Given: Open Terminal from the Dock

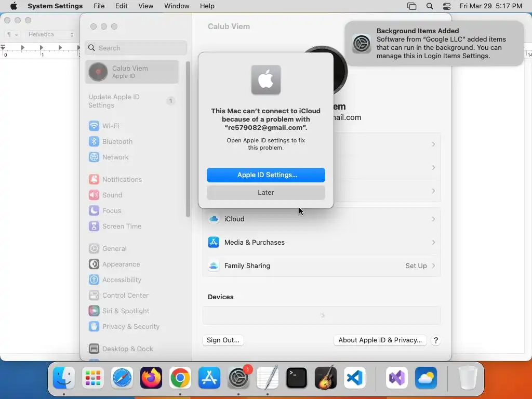Looking at the screenshot, I should point(297,378).
